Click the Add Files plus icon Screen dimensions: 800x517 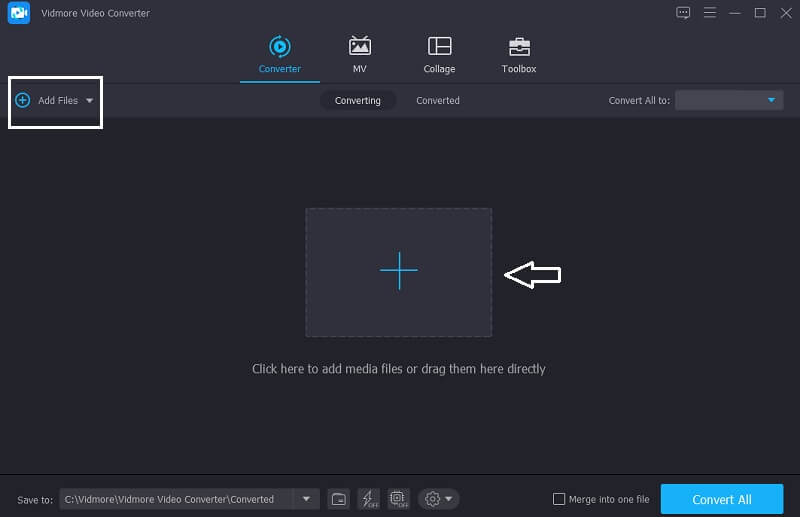click(23, 101)
